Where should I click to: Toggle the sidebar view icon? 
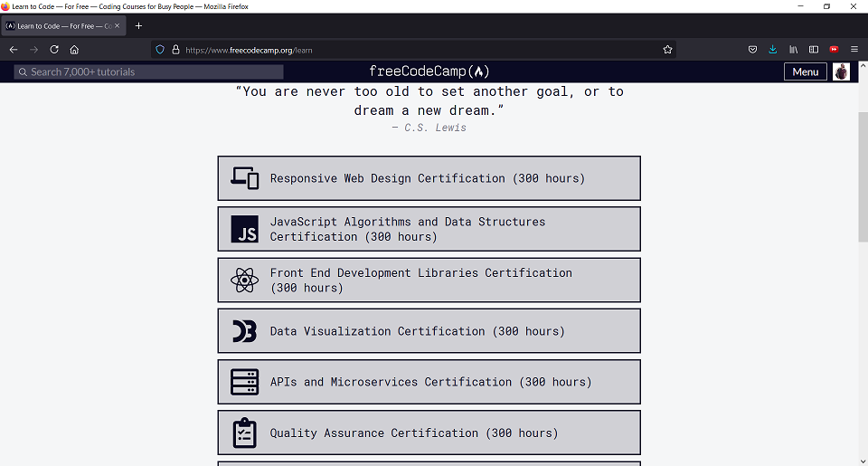(813, 50)
